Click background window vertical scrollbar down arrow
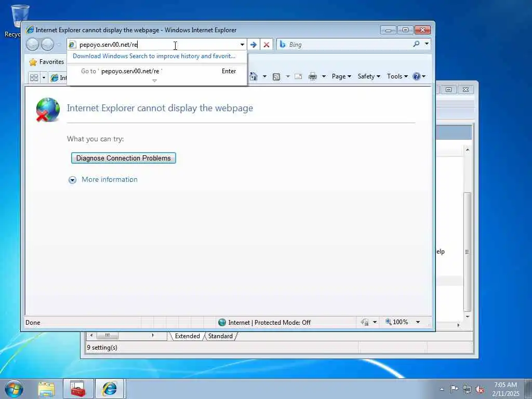 click(x=468, y=316)
